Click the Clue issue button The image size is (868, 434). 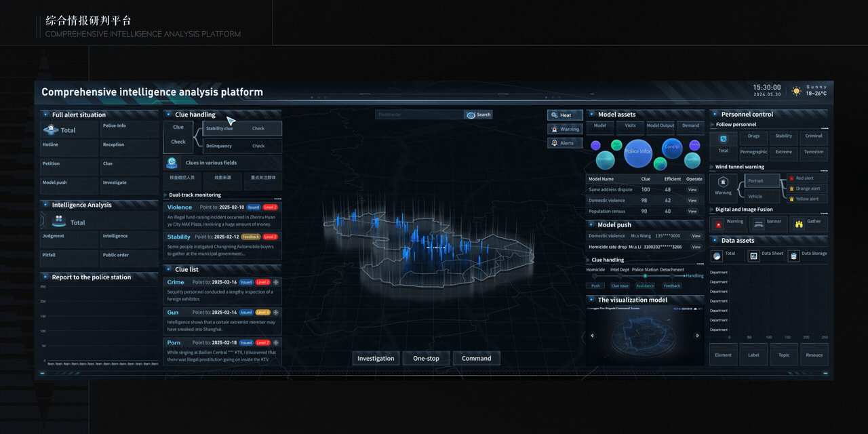(620, 286)
